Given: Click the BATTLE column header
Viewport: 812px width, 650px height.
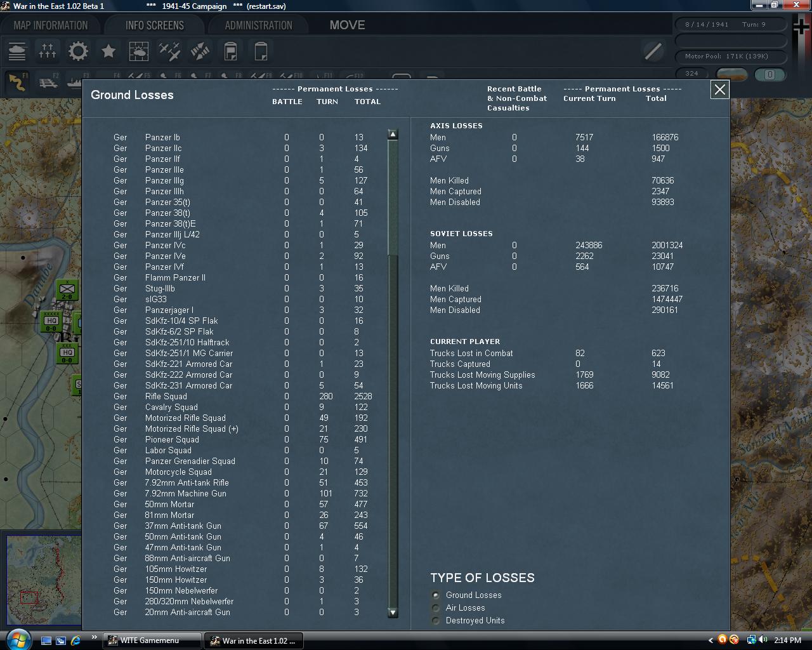Looking at the screenshot, I should pyautogui.click(x=287, y=102).
